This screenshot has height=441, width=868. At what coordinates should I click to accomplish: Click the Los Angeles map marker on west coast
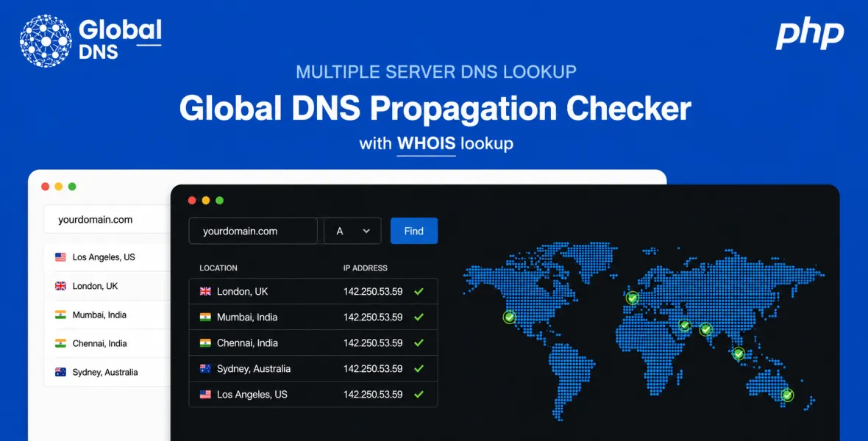click(509, 317)
